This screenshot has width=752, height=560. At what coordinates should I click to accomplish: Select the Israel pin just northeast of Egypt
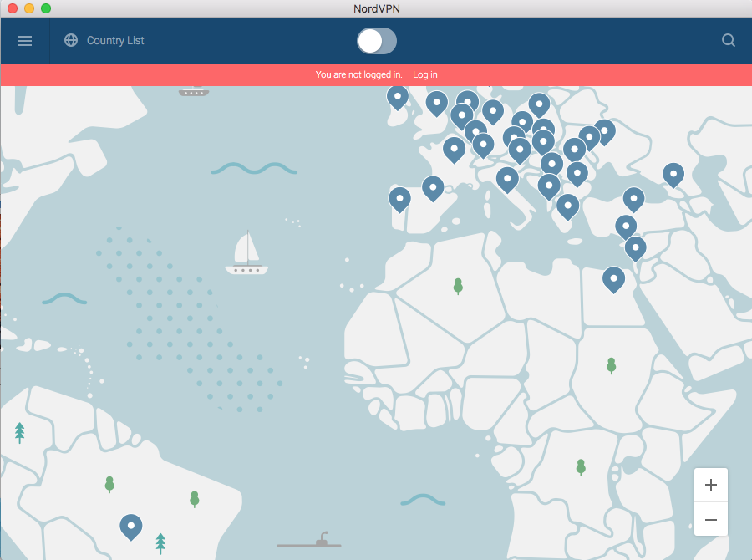(x=635, y=247)
